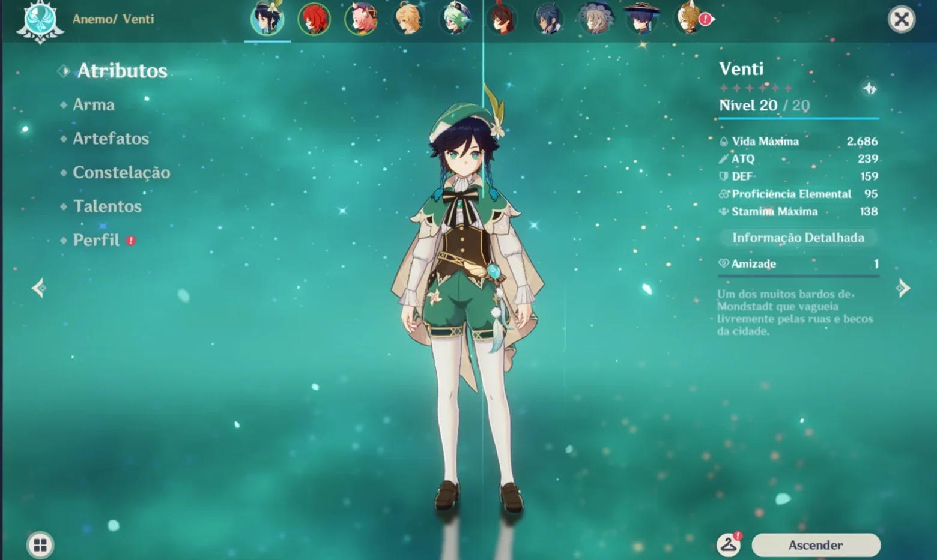The image size is (937, 560).
Task: Go to next character with right arrow
Action: coord(903,288)
